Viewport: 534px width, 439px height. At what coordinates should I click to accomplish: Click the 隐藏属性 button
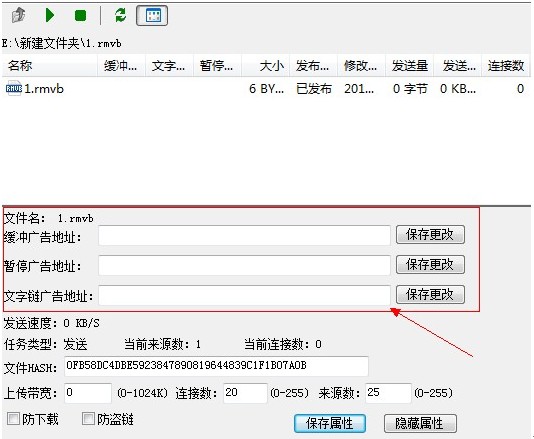(420, 423)
